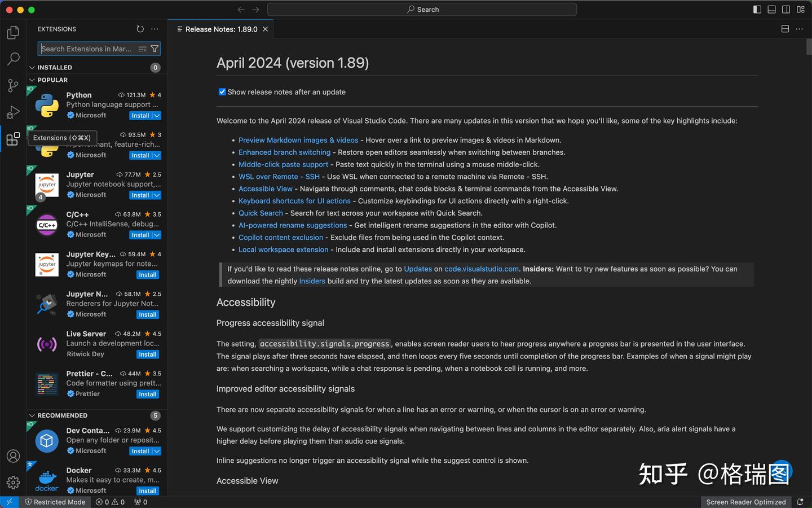Select the Search icon in activity bar
This screenshot has width=812, height=508.
tap(13, 59)
